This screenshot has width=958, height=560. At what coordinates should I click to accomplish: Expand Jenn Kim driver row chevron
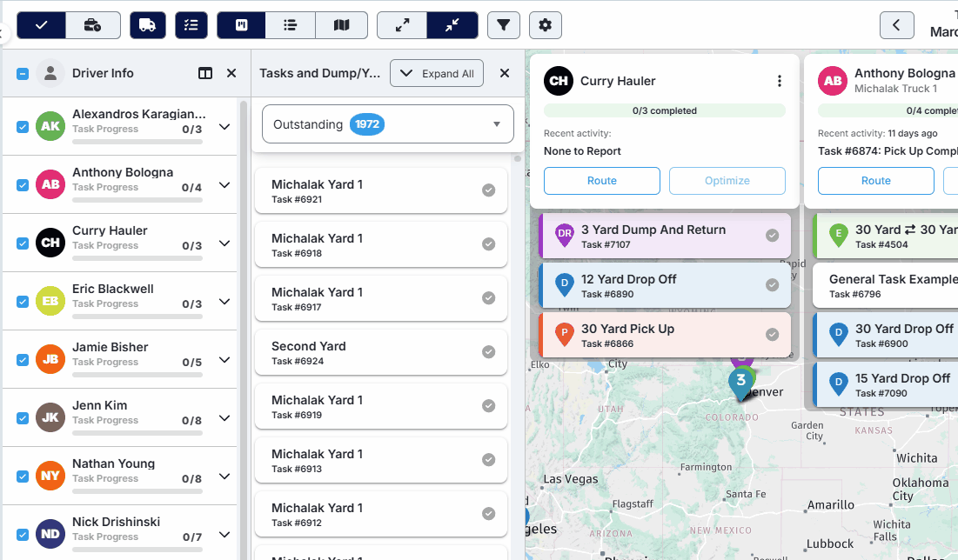pyautogui.click(x=224, y=418)
